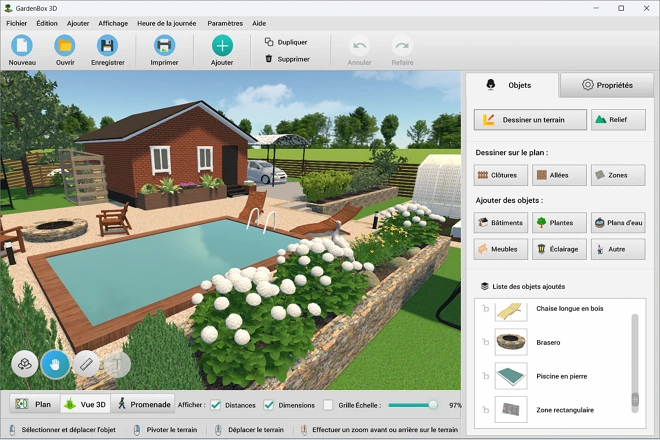Add plants via Plantes button

coord(559,223)
